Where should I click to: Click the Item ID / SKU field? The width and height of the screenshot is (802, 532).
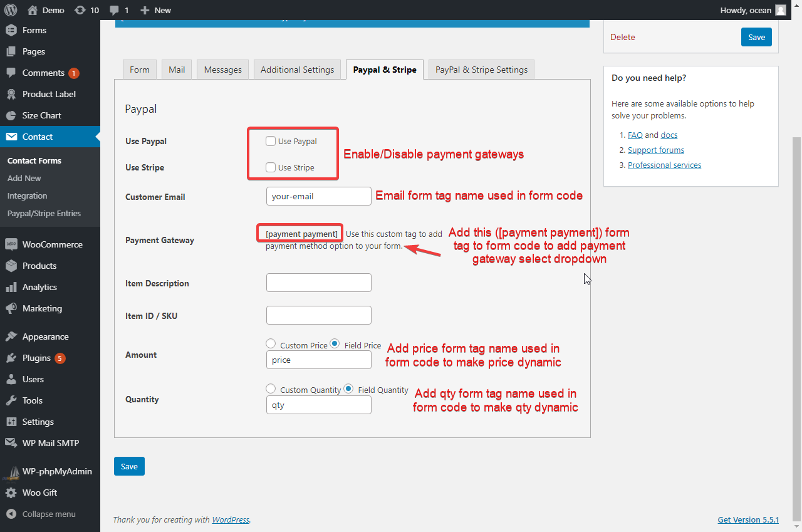(319, 315)
